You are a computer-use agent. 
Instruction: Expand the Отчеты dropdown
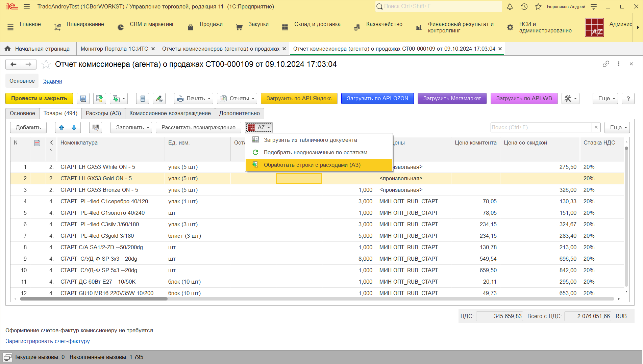pos(237,99)
